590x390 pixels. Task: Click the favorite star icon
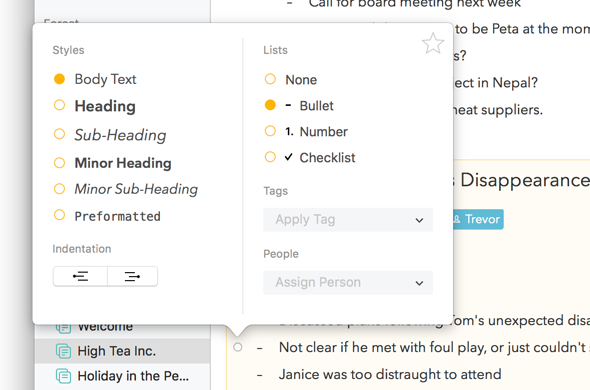[x=433, y=43]
